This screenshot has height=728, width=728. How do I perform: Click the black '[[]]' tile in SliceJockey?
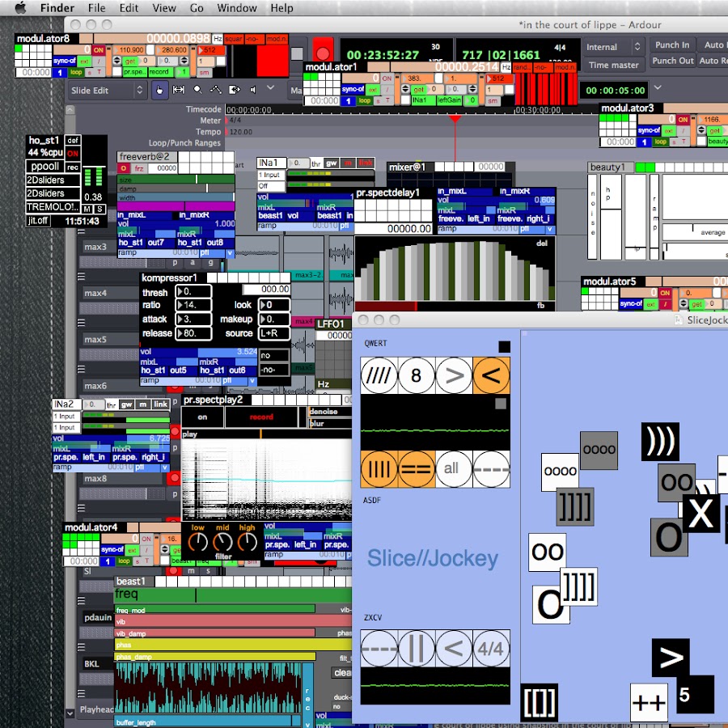539,702
